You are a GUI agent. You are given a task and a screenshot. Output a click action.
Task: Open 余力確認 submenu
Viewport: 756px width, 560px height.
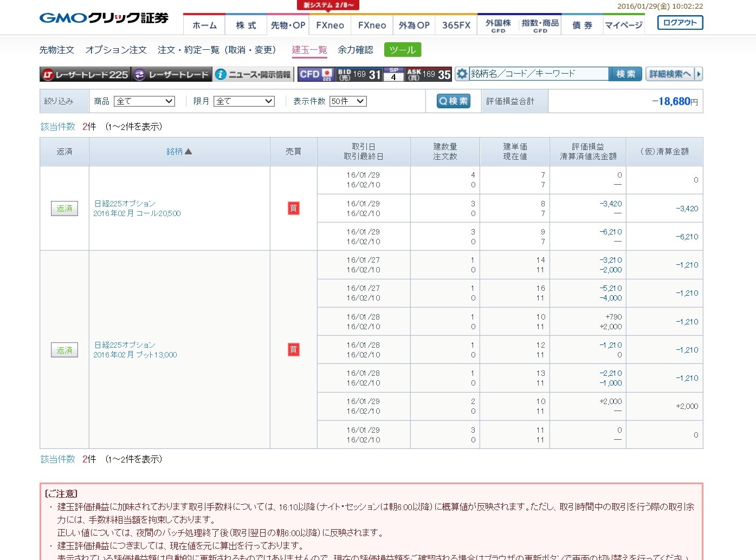coord(356,50)
